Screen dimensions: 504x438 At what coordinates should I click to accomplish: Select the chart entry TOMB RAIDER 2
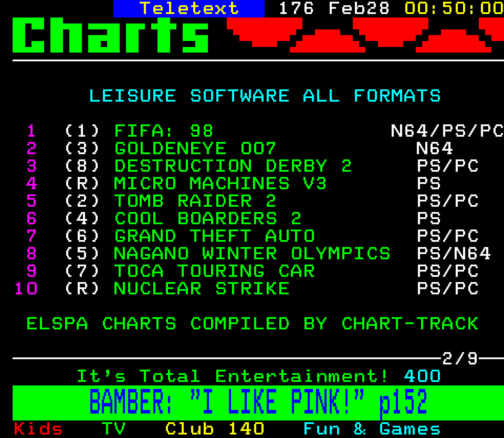195,201
